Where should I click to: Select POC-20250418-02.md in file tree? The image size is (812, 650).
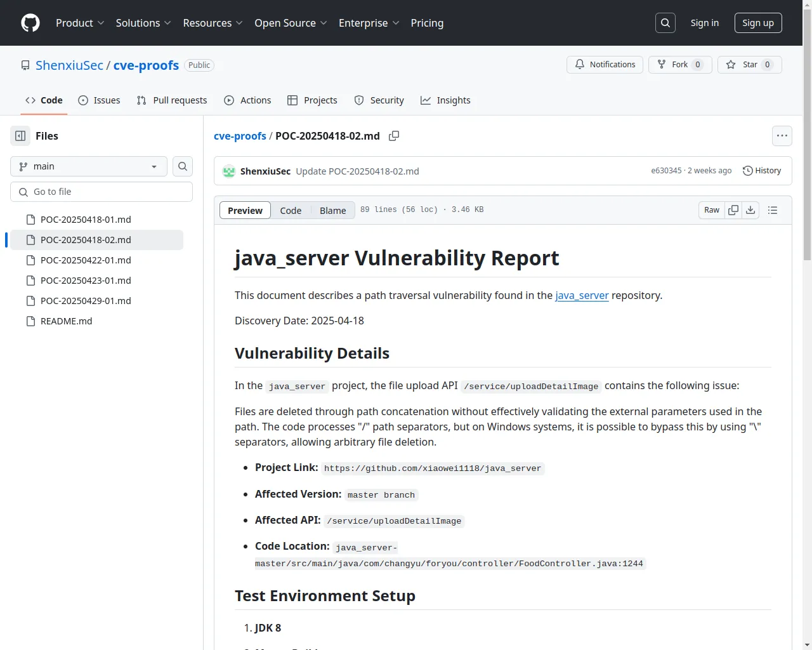point(96,240)
